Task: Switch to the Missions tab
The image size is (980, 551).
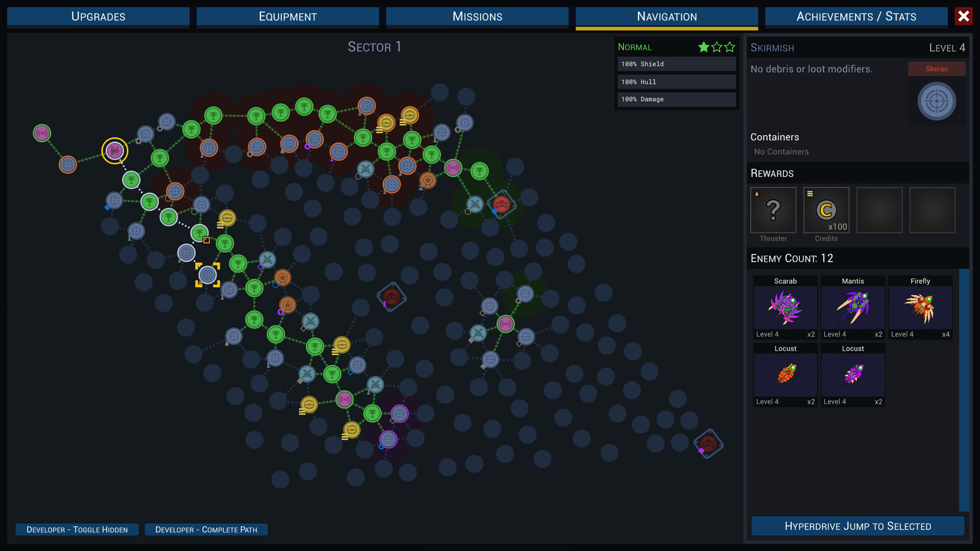Action: tap(477, 16)
